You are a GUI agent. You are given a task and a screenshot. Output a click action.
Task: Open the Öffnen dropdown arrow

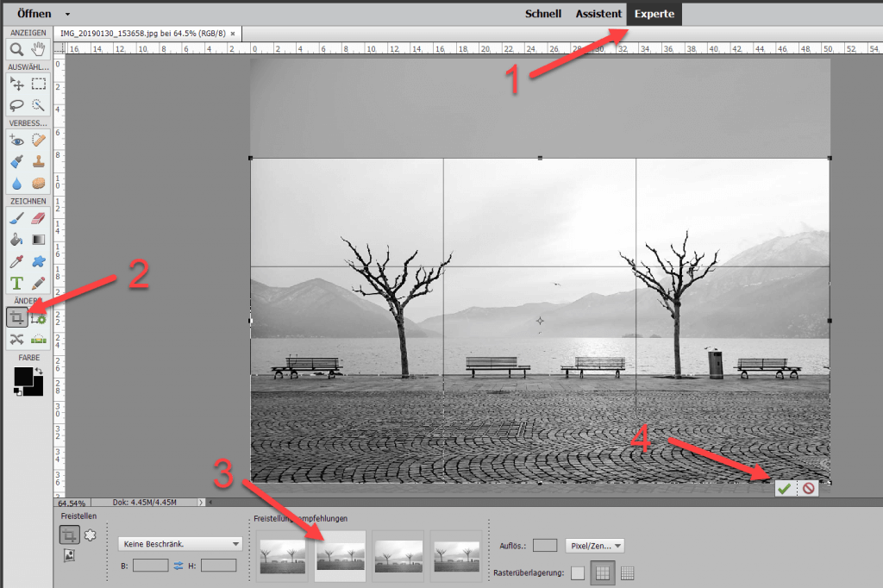tap(67, 14)
